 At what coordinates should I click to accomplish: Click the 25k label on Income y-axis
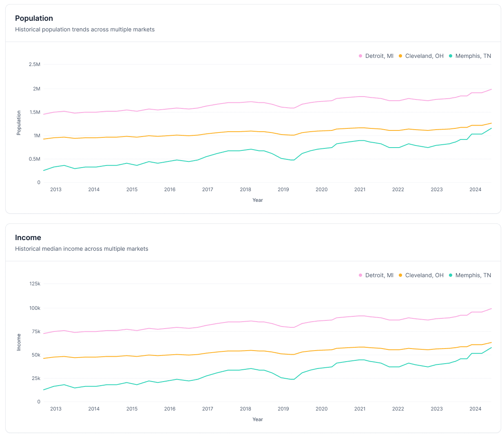coord(36,378)
